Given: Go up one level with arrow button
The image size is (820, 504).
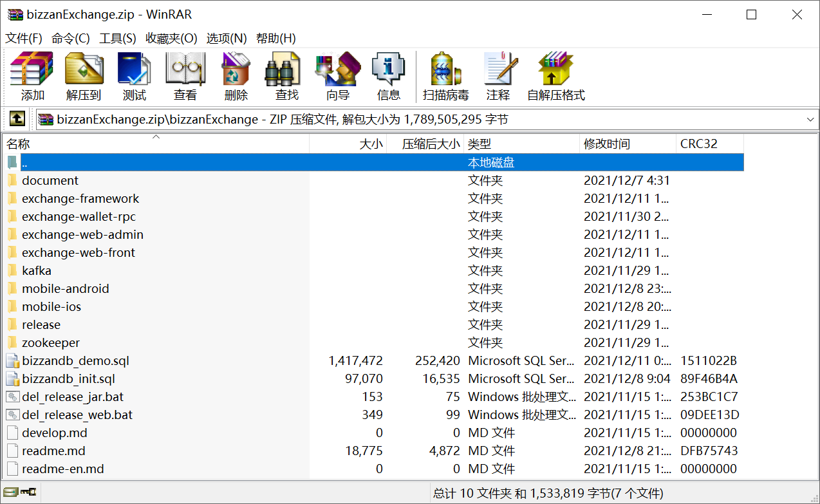Looking at the screenshot, I should (17, 119).
